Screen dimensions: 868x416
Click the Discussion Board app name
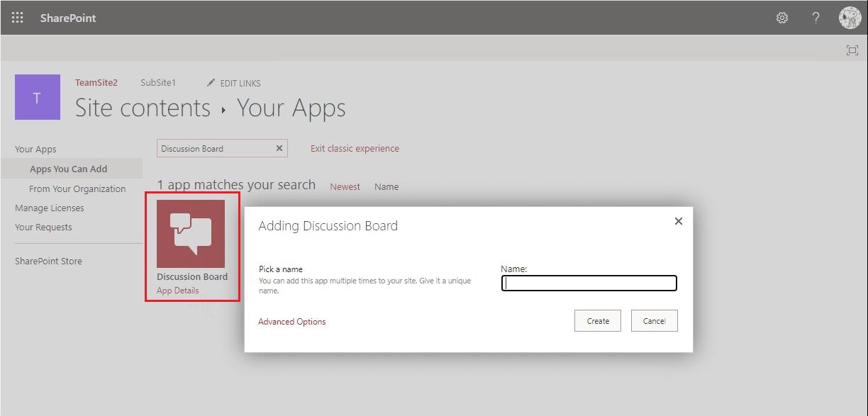point(192,276)
